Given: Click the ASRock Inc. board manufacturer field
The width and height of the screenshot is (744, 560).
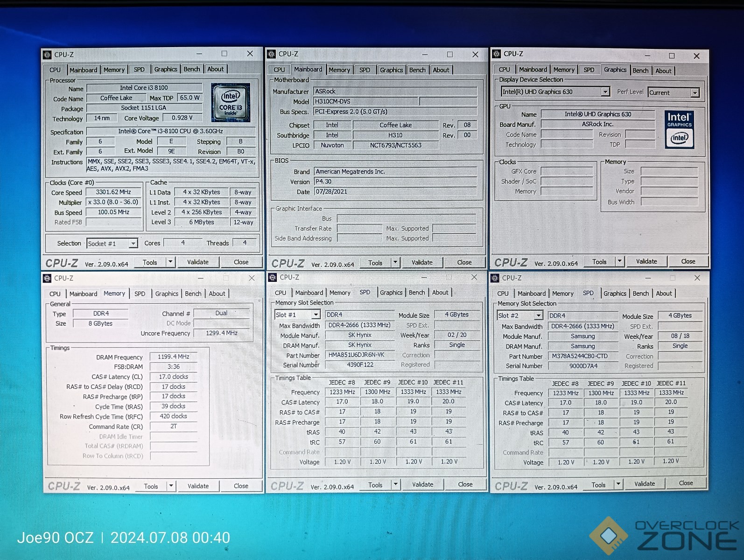Looking at the screenshot, I should coord(598,124).
